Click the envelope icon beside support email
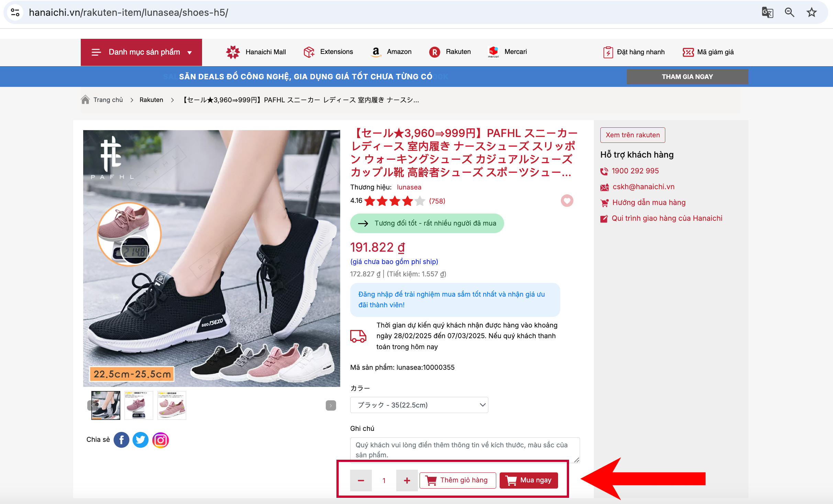The image size is (833, 504). [x=604, y=187]
